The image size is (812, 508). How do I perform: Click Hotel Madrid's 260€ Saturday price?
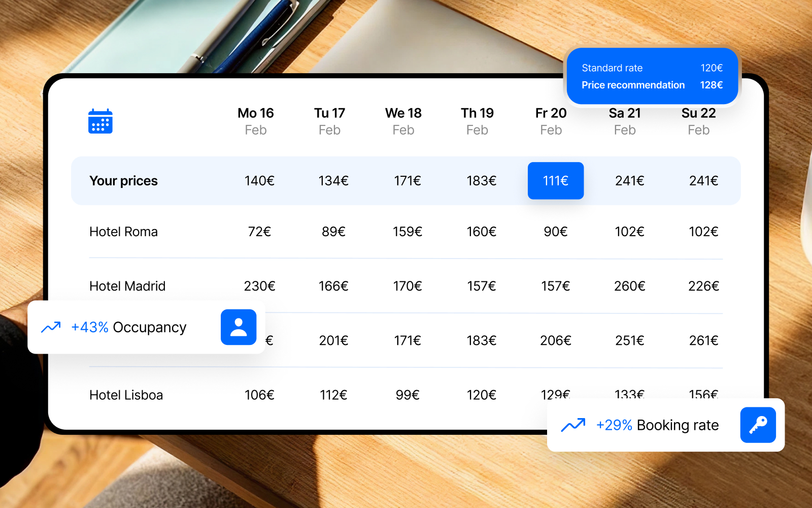coord(630,286)
